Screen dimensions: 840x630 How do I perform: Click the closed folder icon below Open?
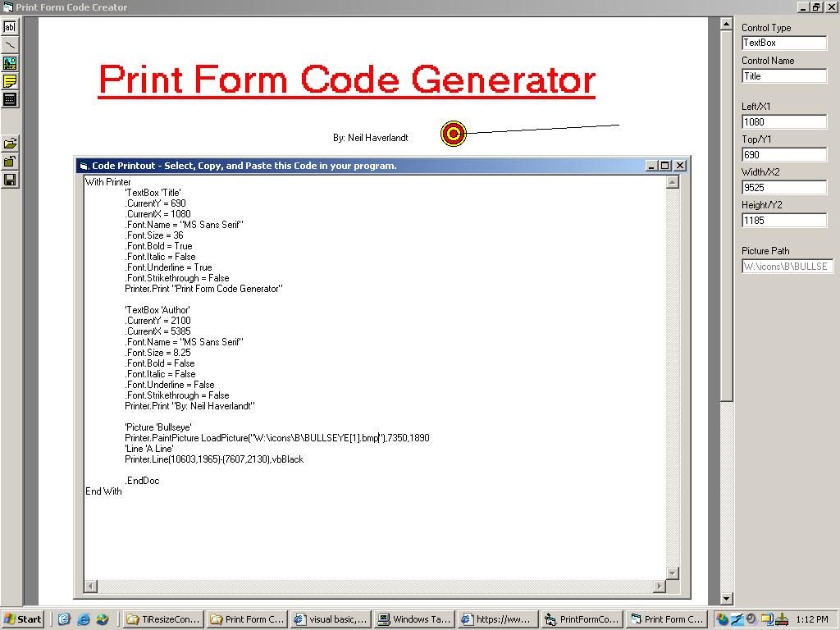pos(10,162)
